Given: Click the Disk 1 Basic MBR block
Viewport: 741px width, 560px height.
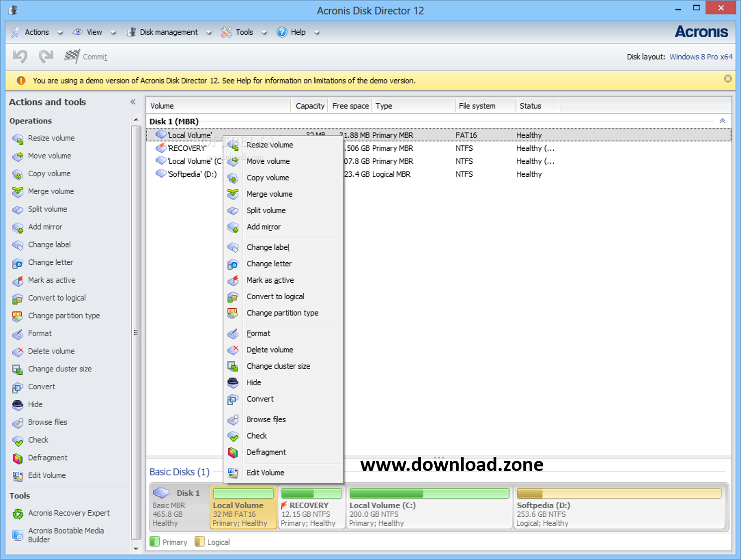Looking at the screenshot, I should 180,507.
